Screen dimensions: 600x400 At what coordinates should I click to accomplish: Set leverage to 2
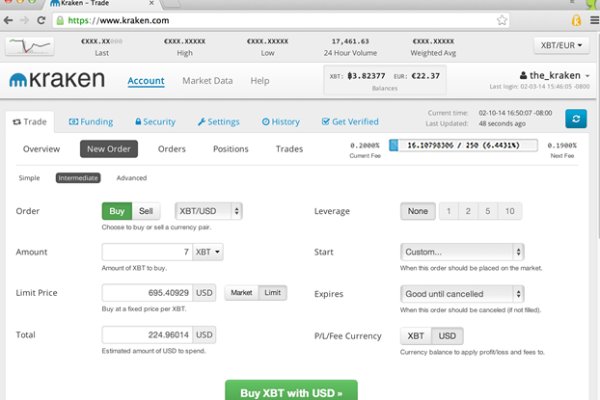pos(468,211)
